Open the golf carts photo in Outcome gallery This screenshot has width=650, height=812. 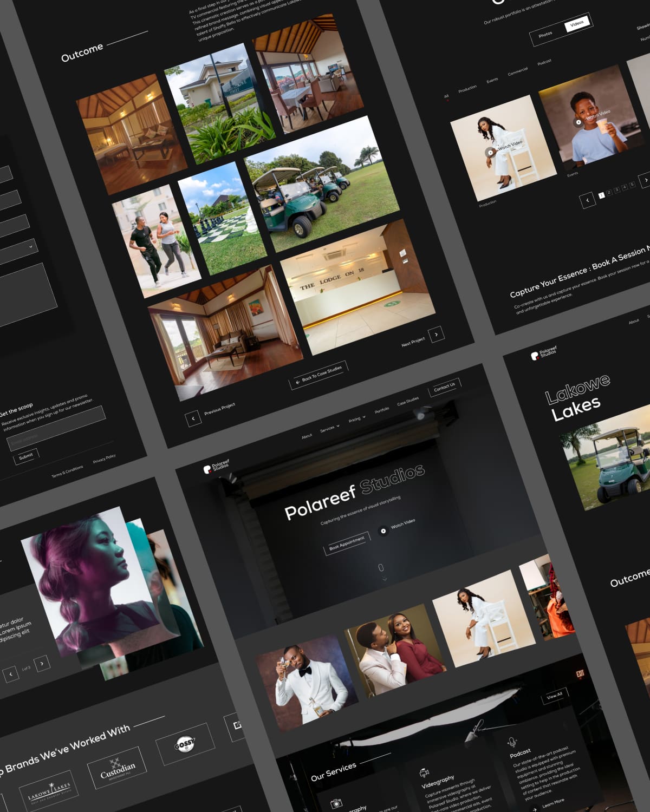click(322, 184)
